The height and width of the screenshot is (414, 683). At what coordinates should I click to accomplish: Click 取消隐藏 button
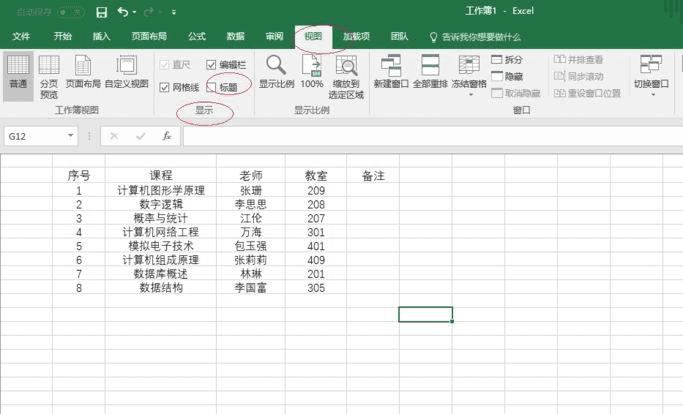[x=516, y=93]
